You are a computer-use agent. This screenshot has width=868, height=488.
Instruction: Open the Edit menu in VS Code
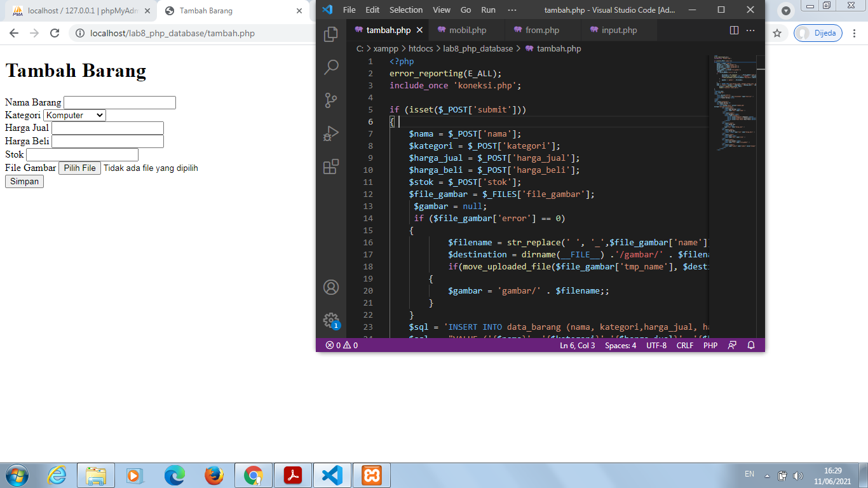tap(372, 10)
